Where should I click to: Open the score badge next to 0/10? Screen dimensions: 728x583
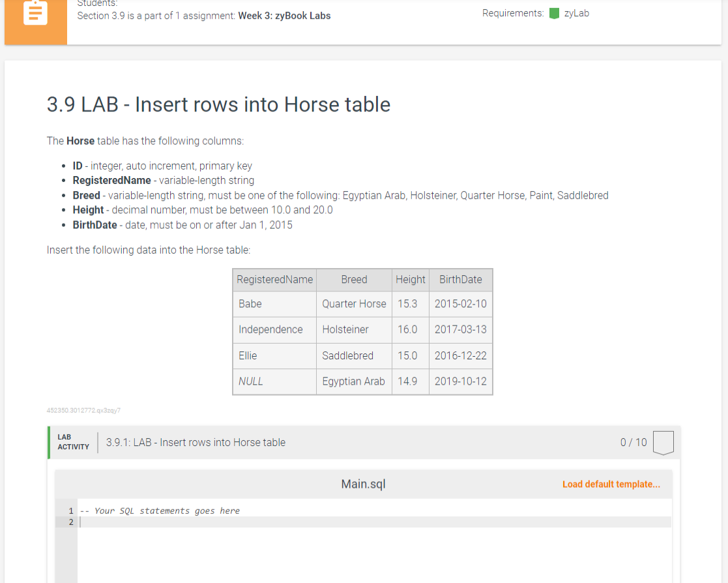[663, 442]
